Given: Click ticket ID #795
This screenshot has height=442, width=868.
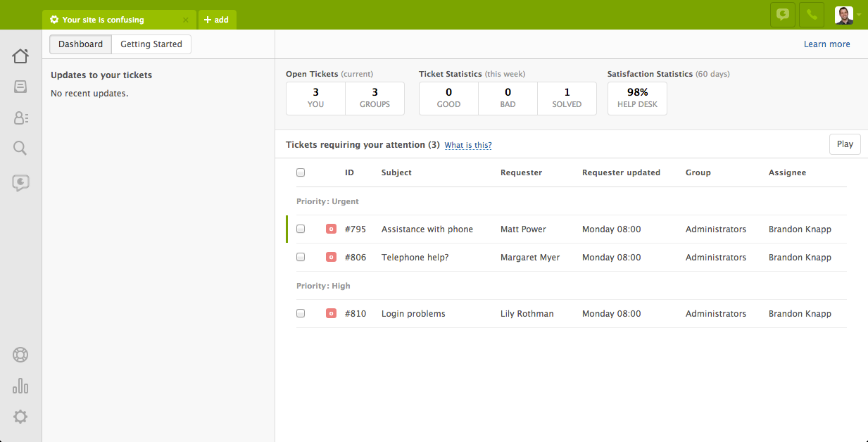Looking at the screenshot, I should [x=356, y=229].
